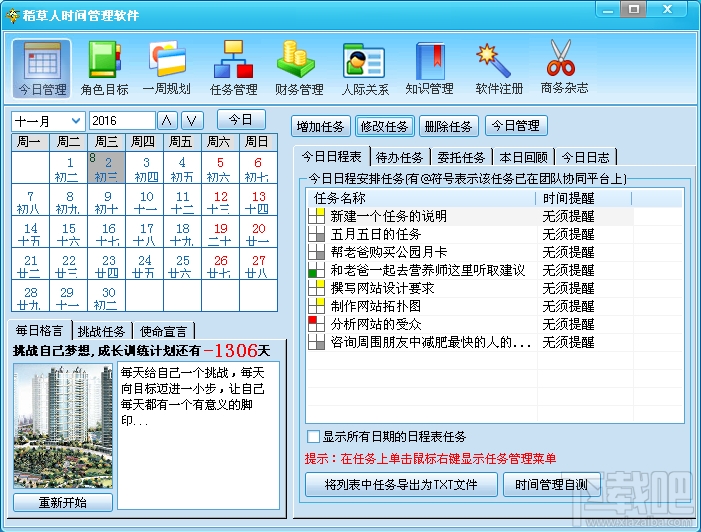Click the 时间提醒 column header
701x532 pixels.
(x=583, y=198)
